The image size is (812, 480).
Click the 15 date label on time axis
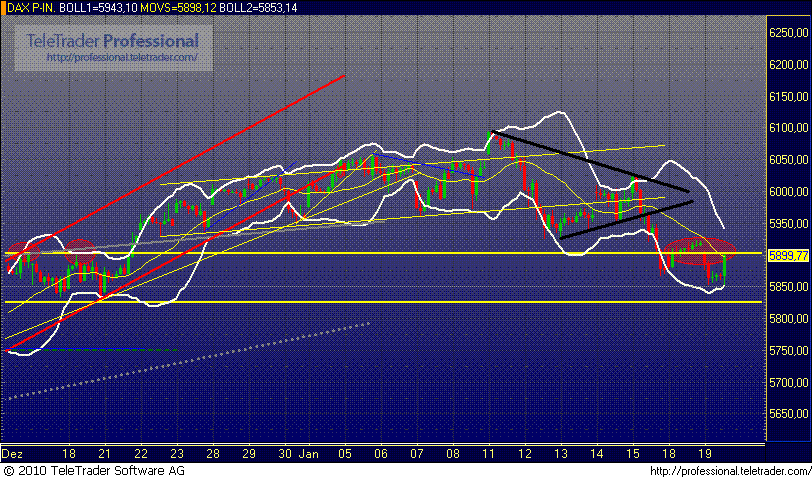[x=633, y=454]
